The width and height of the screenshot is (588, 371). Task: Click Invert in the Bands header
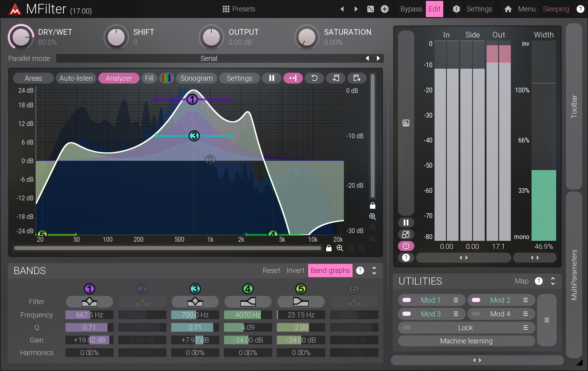tap(295, 271)
